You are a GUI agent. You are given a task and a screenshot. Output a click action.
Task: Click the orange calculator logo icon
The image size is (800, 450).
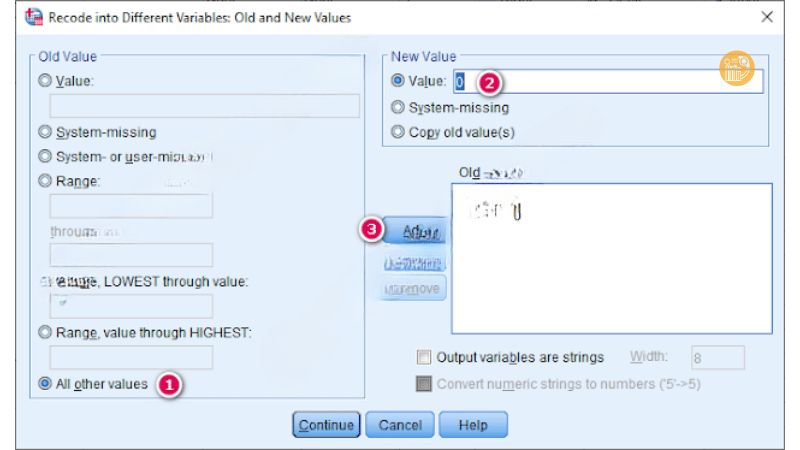(737, 67)
